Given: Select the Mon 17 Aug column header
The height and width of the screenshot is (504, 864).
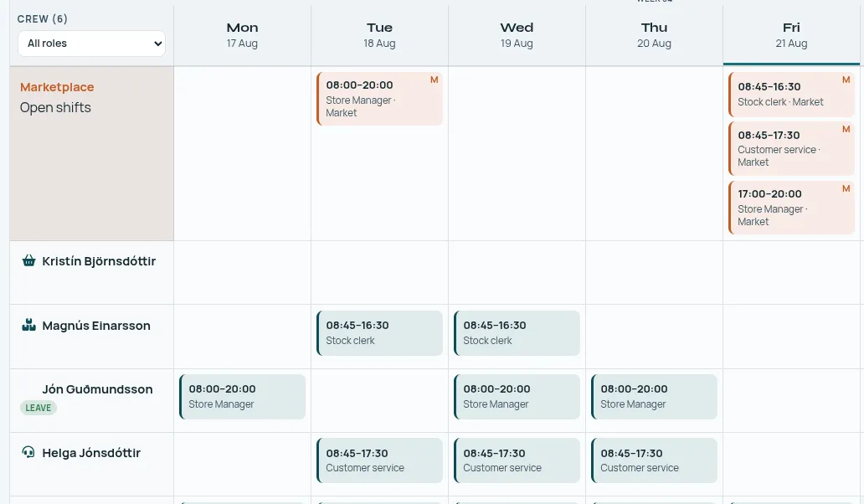Looking at the screenshot, I should pos(242,35).
